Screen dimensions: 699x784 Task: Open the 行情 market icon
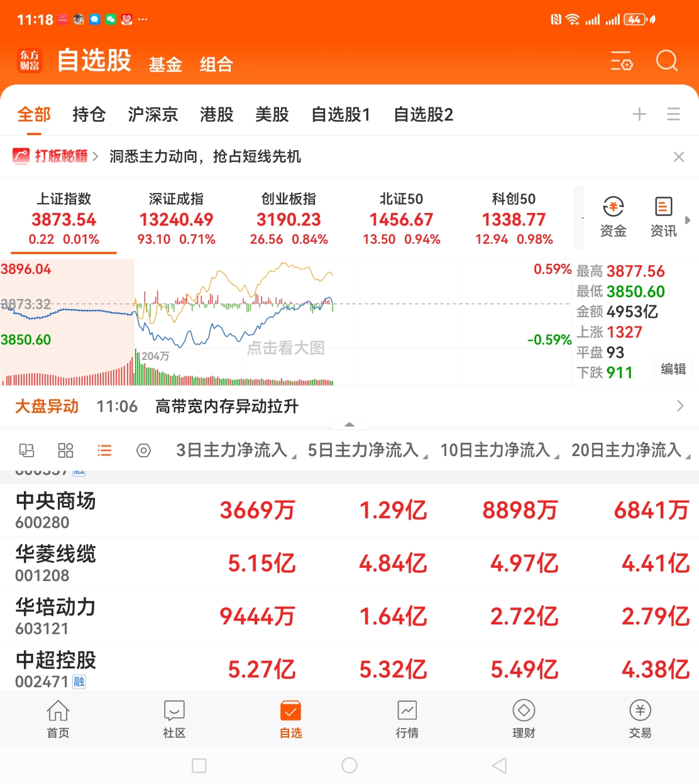(407, 719)
